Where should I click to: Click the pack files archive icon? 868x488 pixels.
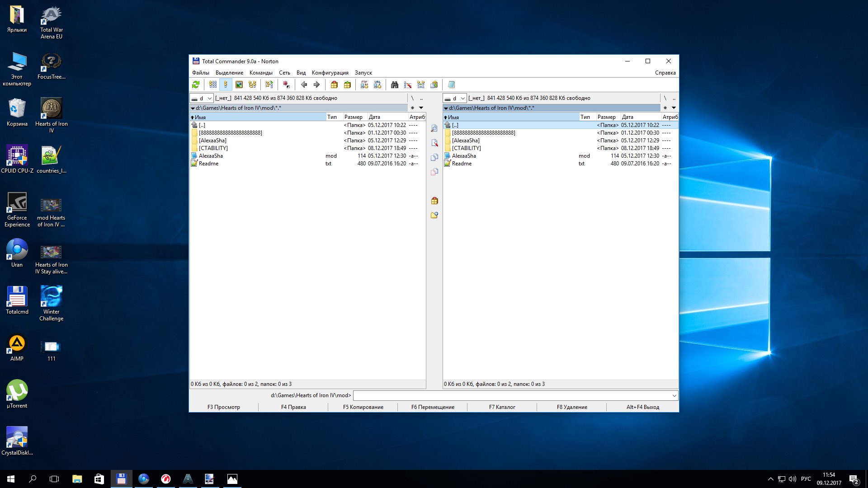pos(334,84)
